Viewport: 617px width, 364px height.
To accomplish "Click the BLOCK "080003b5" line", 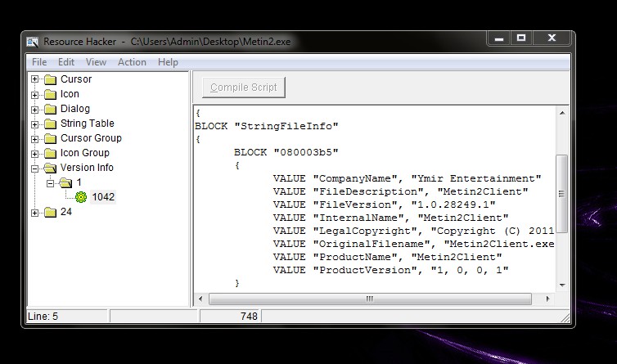I will pos(286,152).
